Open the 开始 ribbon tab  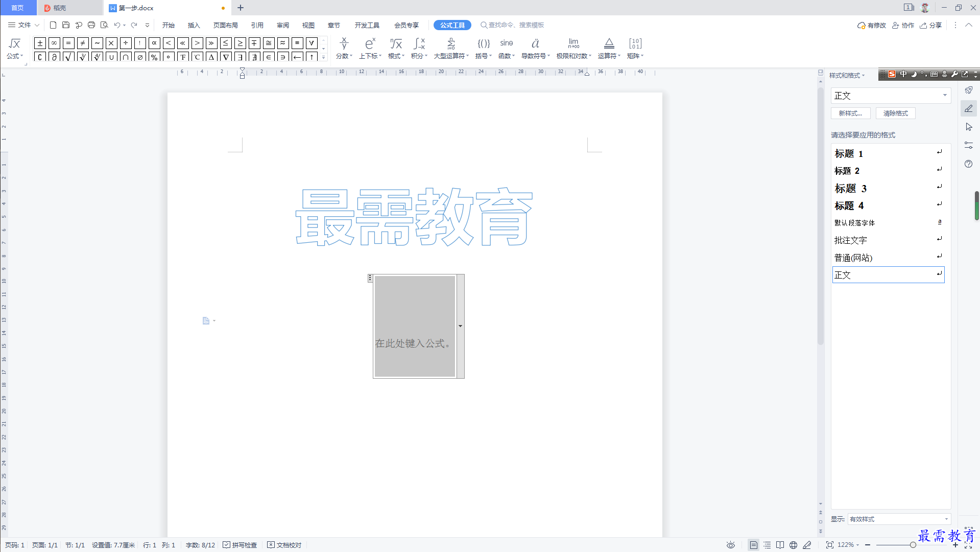coord(169,25)
